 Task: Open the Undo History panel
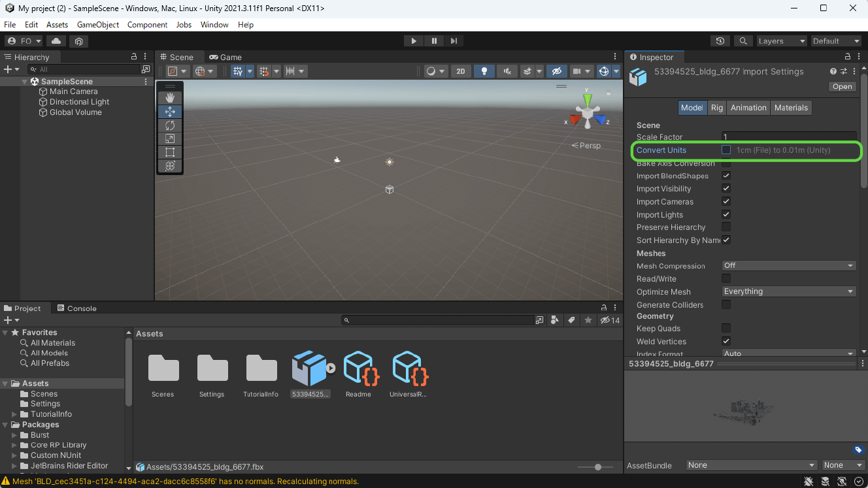pyautogui.click(x=720, y=41)
